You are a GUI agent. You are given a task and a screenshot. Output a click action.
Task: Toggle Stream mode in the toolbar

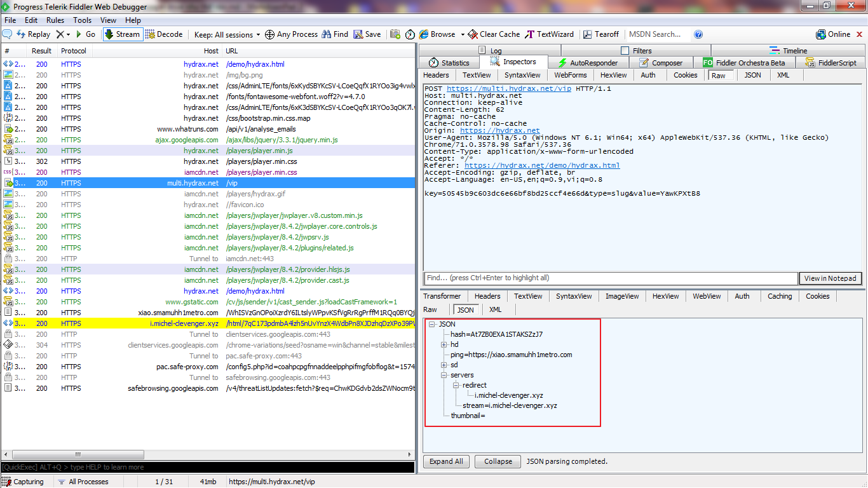[122, 34]
